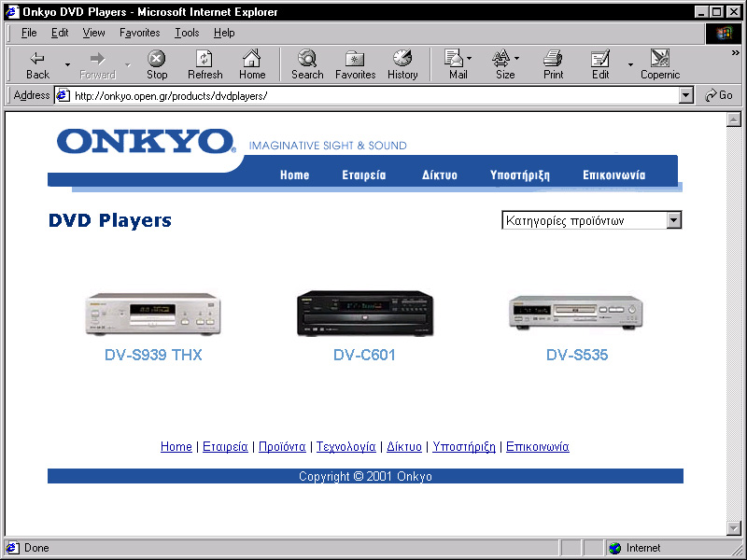Click the scrollbar down arrow

[734, 527]
